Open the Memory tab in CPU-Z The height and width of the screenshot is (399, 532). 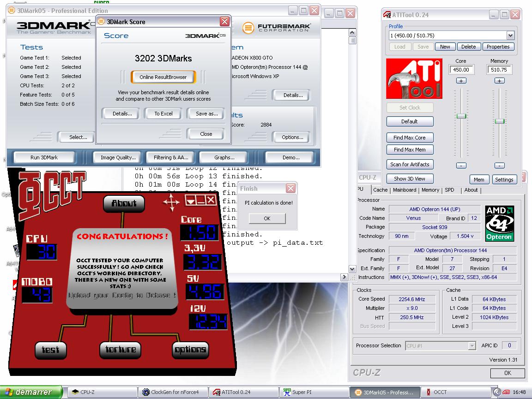click(x=430, y=190)
